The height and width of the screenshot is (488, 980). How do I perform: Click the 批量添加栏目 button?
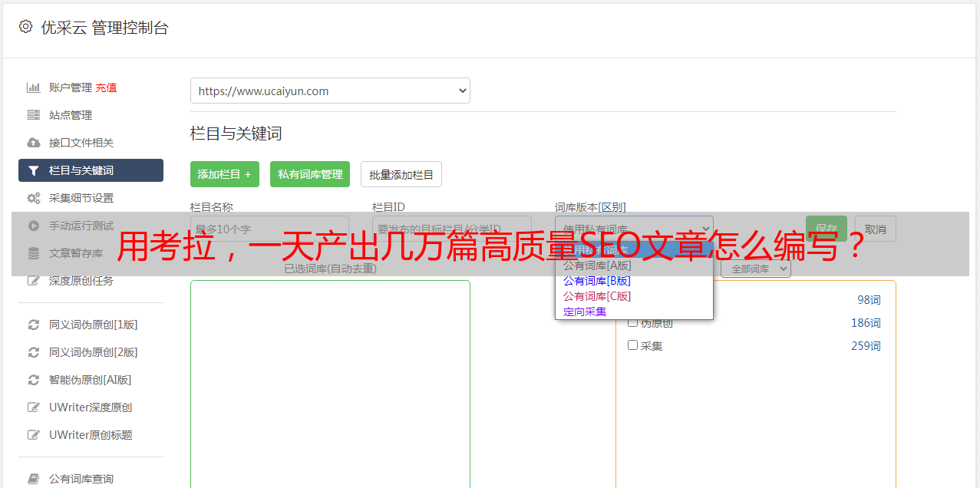(401, 174)
